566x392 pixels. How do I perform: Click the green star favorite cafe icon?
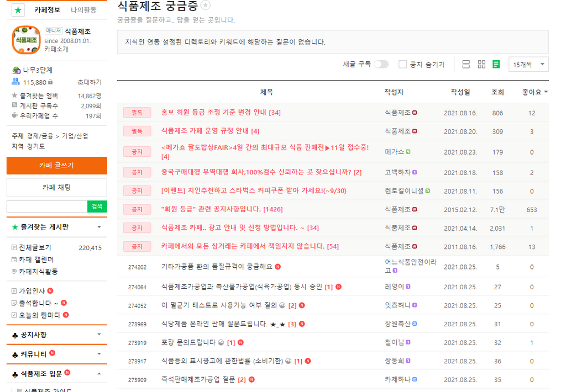pos(18,10)
